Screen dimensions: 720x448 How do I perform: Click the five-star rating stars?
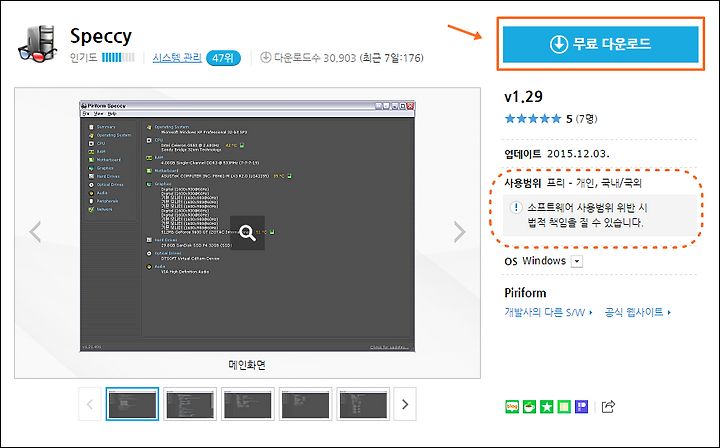[x=533, y=119]
